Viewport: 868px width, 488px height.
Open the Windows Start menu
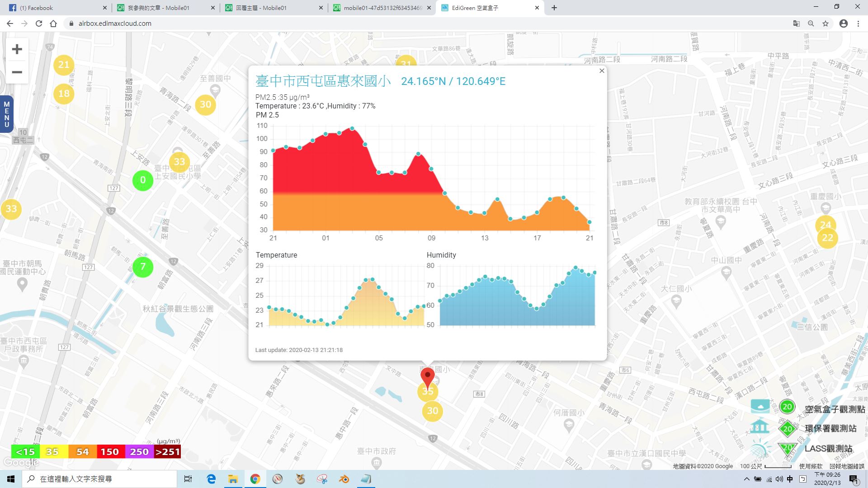click(11, 479)
